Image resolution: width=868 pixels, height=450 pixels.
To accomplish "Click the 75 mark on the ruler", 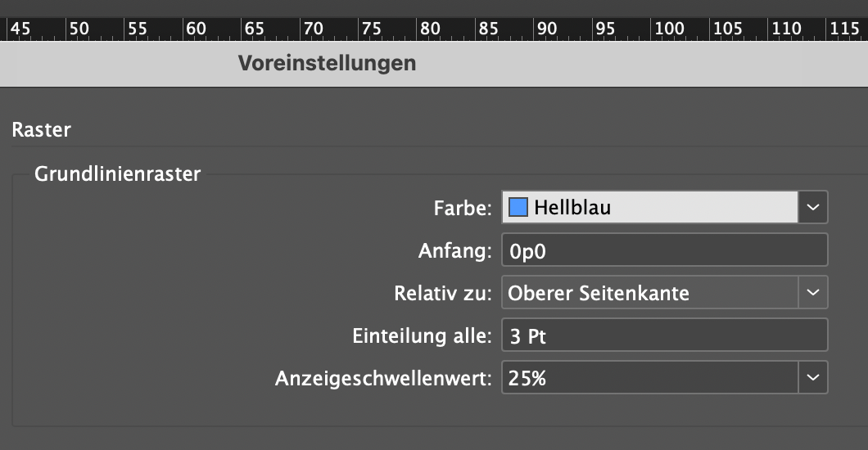I will coord(372,28).
